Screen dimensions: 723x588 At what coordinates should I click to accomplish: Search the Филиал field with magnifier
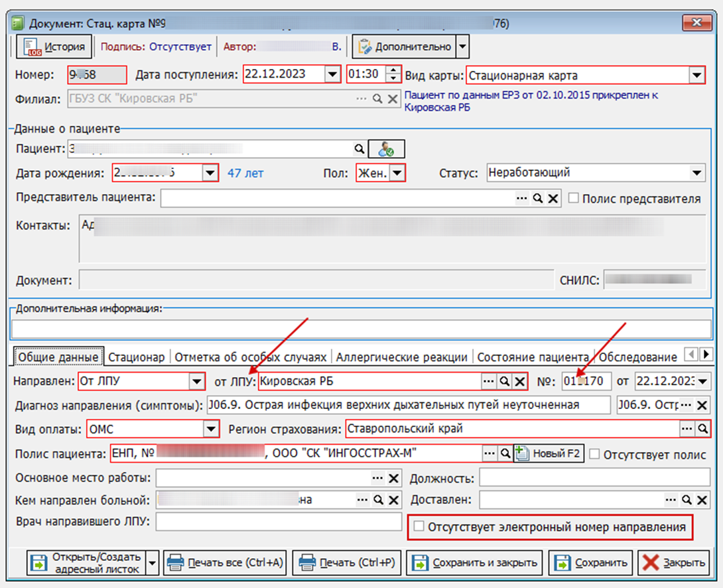377,99
